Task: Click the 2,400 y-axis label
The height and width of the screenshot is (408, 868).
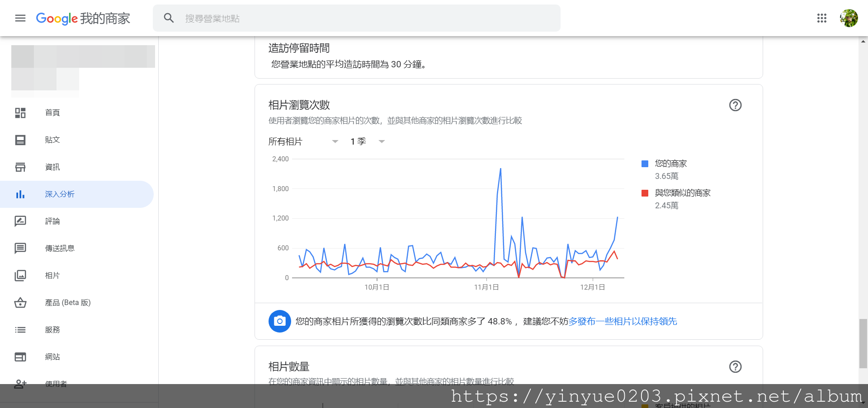Action: click(280, 159)
